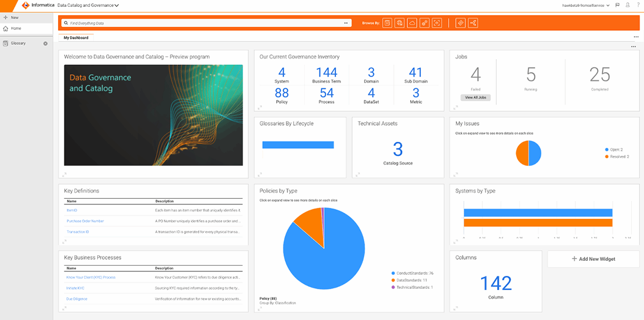
Task: Expand the Key Business Processes widget
Action: pos(64,308)
